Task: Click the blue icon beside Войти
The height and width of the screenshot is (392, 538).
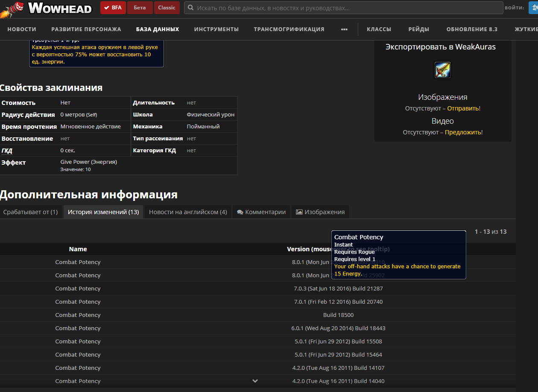Action: click(533, 8)
